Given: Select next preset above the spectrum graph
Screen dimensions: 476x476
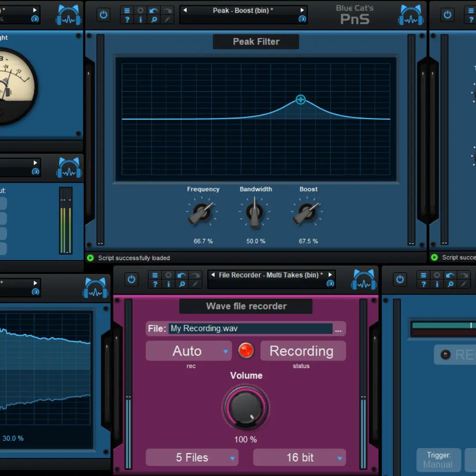Looking at the screenshot, I should click(35, 283).
